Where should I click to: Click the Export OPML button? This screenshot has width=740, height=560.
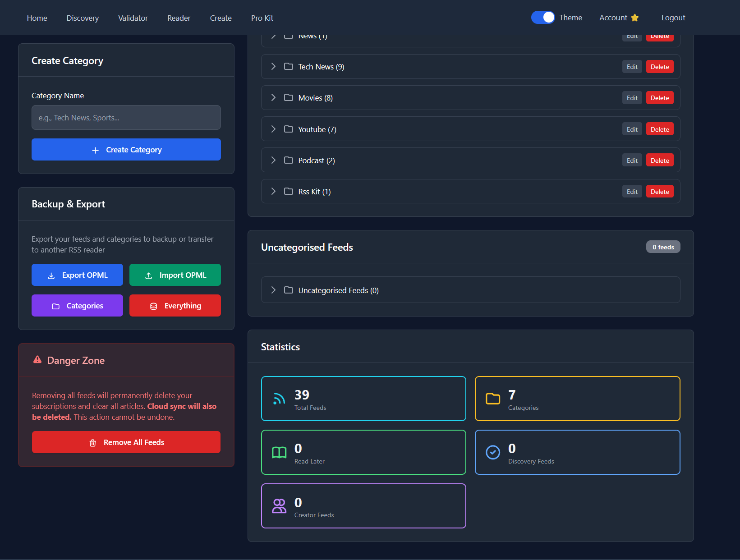pos(77,275)
